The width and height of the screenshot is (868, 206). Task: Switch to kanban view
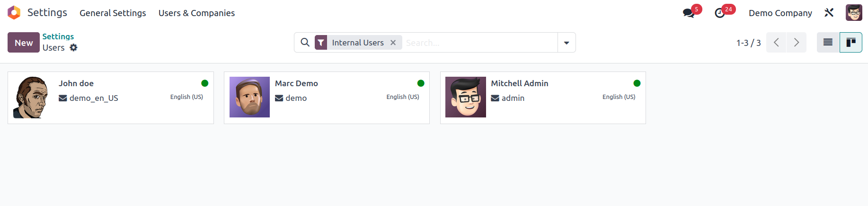pos(851,43)
